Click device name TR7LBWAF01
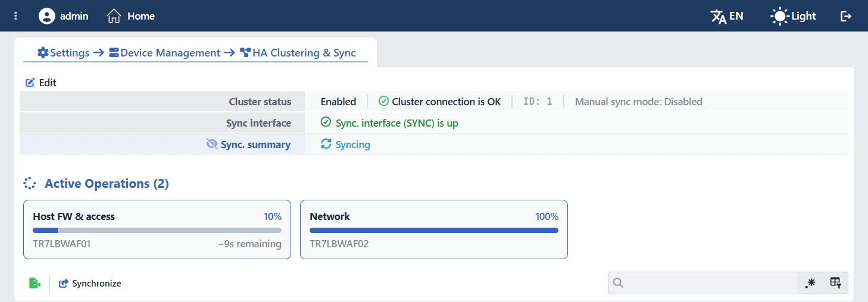This screenshot has width=868, height=302. pyautogui.click(x=62, y=244)
